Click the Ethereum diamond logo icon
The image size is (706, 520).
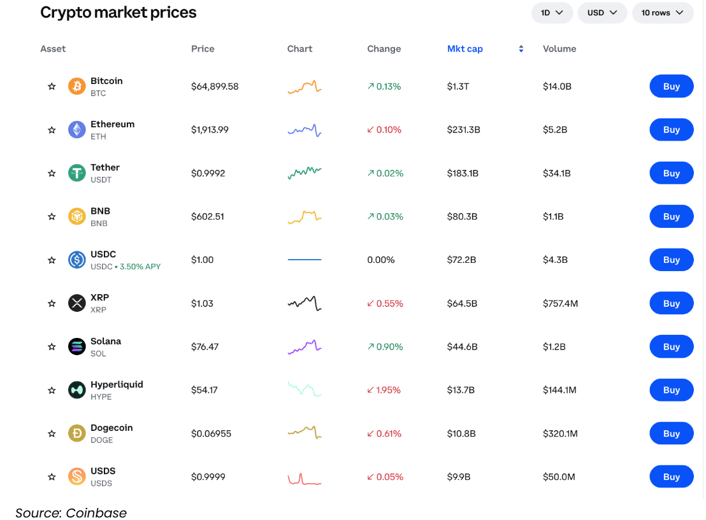pos(77,130)
